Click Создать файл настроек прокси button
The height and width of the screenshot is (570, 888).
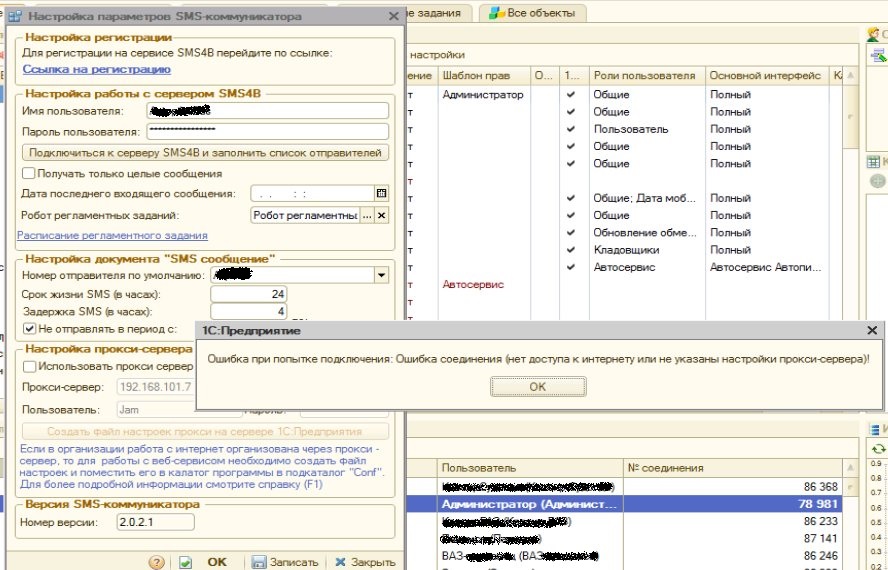tap(206, 431)
